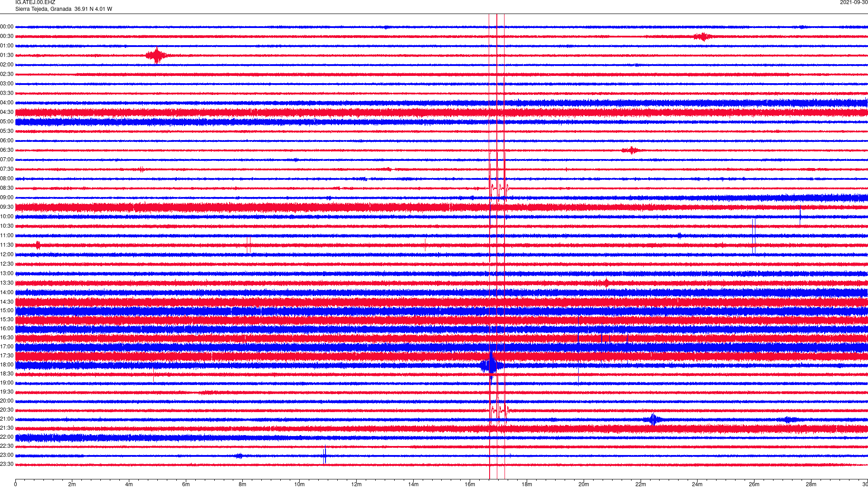Select the 09:00 time row label
This screenshot has height=488, width=868.
click(7, 198)
